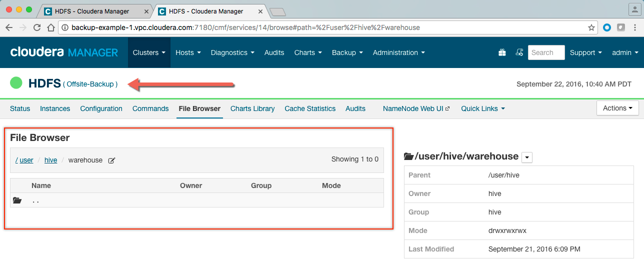Viewport: 644px width, 267px height.
Task: Click the green HDFS health status circle
Action: coord(16,83)
